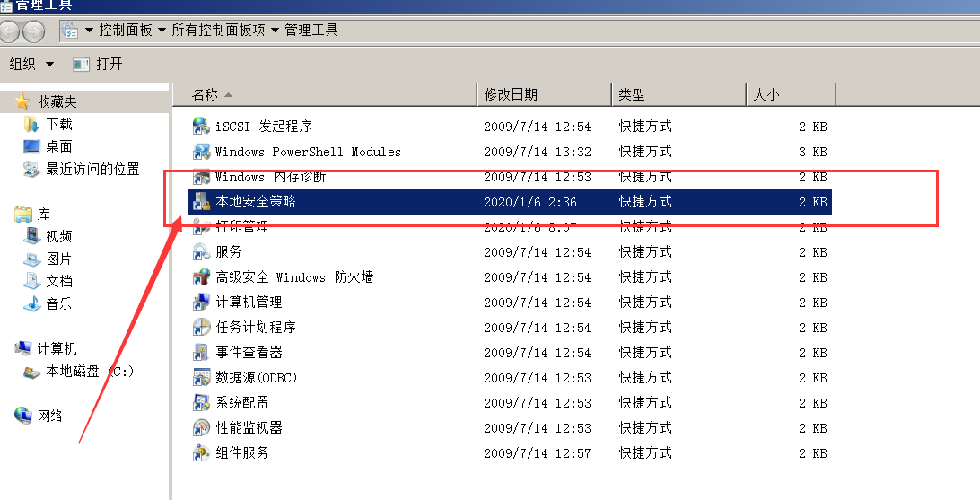Viewport: 980px width, 500px height.
Task: Click the 桌面 icon in sidebar
Action: 31,146
